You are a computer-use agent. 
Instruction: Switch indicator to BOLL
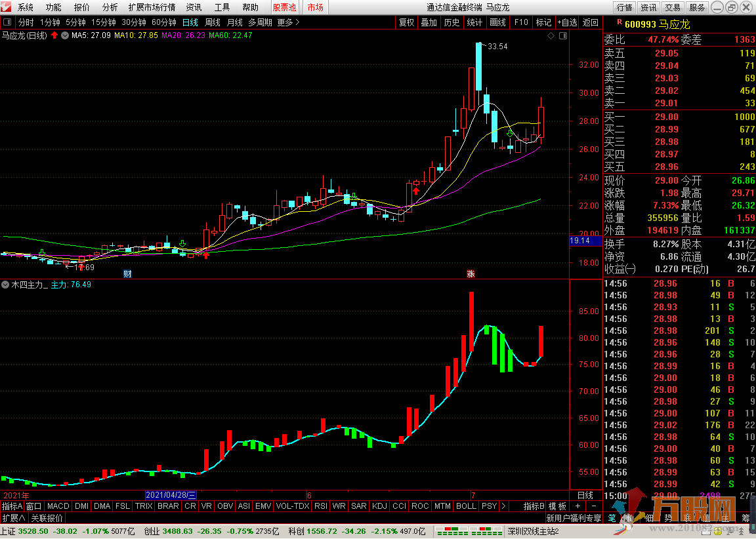pos(466,506)
